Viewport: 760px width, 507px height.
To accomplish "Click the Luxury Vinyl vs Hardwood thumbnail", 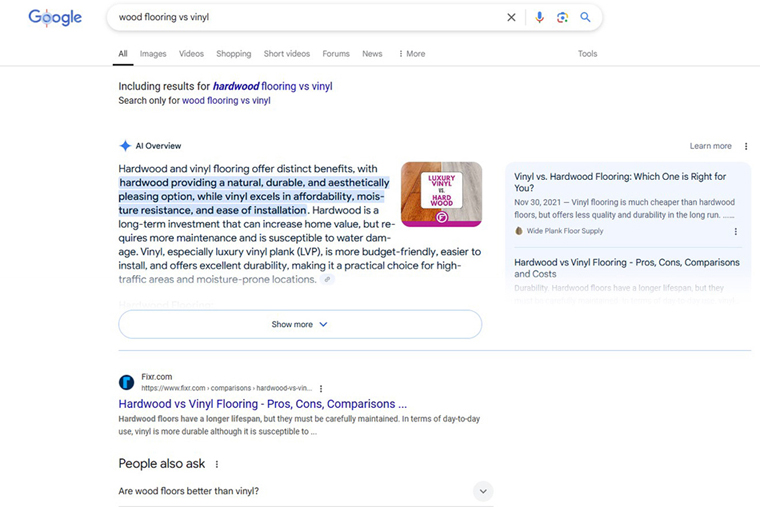I will tap(442, 194).
